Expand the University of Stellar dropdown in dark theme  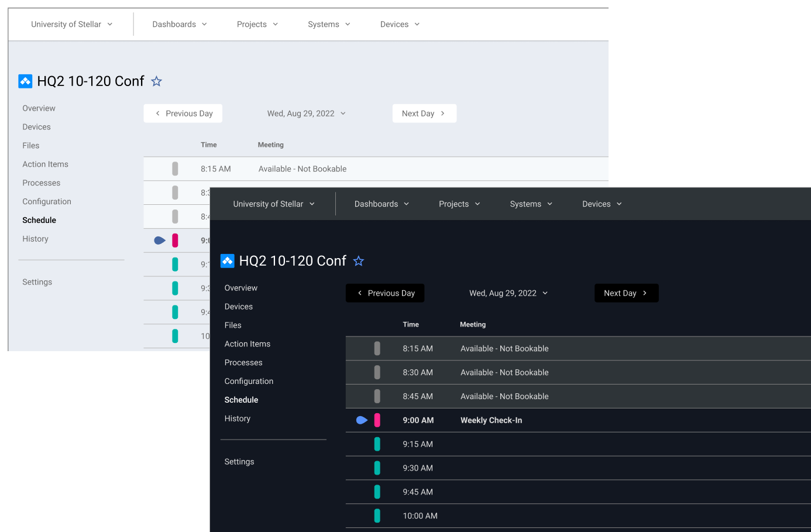pyautogui.click(x=274, y=204)
